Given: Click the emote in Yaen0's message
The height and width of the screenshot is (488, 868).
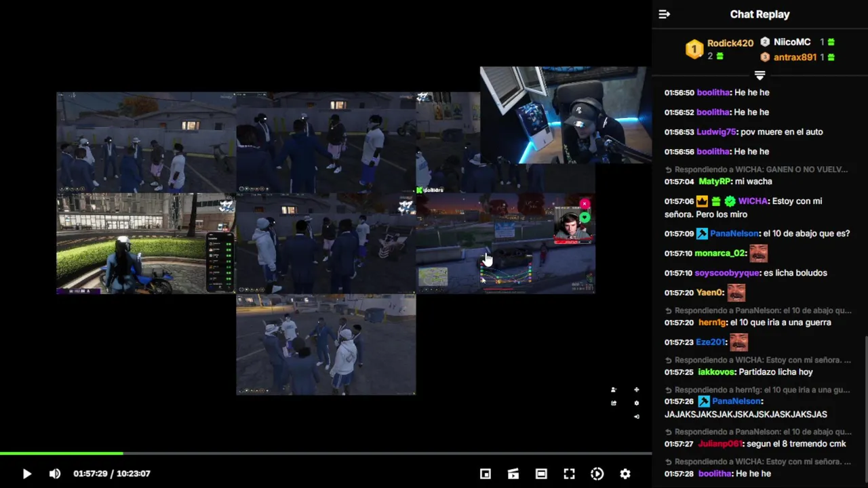Looking at the screenshot, I should pos(736,292).
